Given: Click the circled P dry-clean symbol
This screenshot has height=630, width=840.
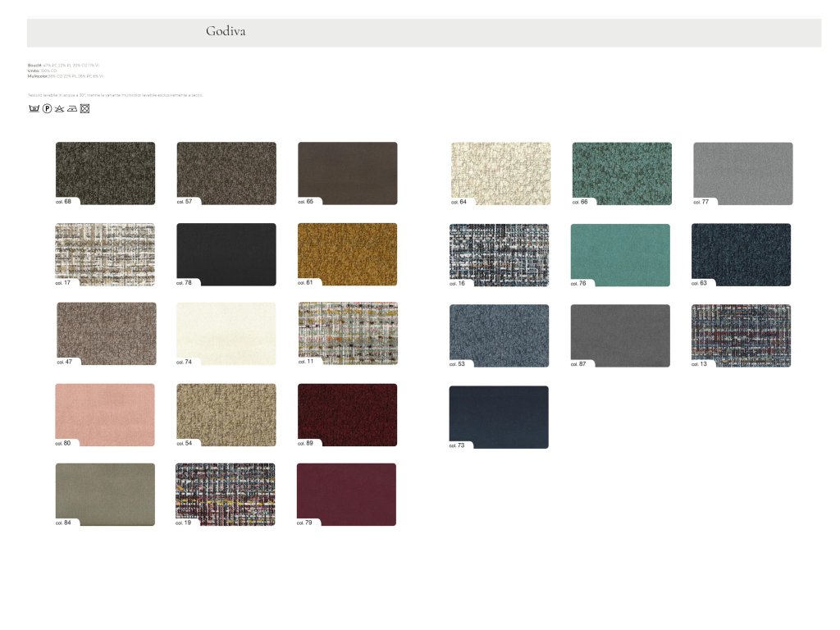Looking at the screenshot, I should (x=47, y=108).
